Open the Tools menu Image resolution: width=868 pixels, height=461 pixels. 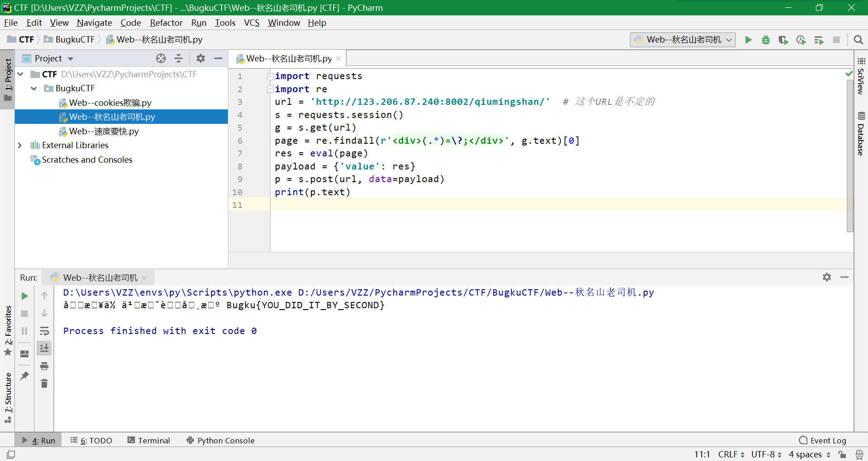225,23
